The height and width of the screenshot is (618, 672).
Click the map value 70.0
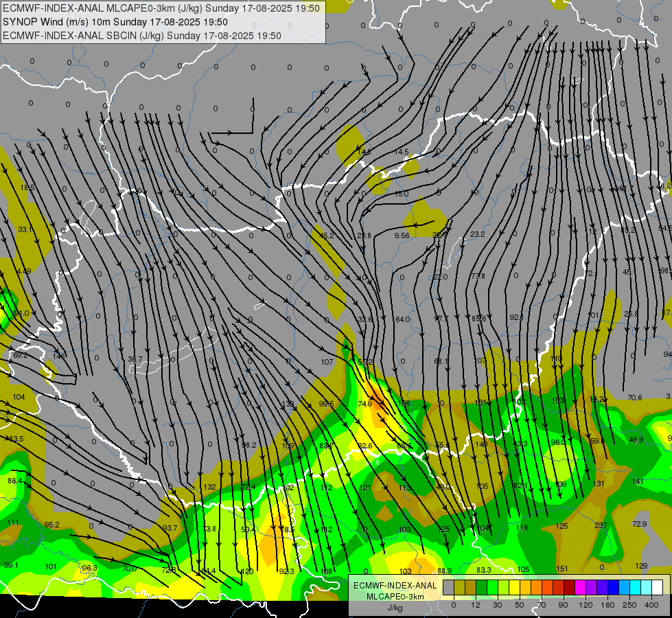[130, 569]
